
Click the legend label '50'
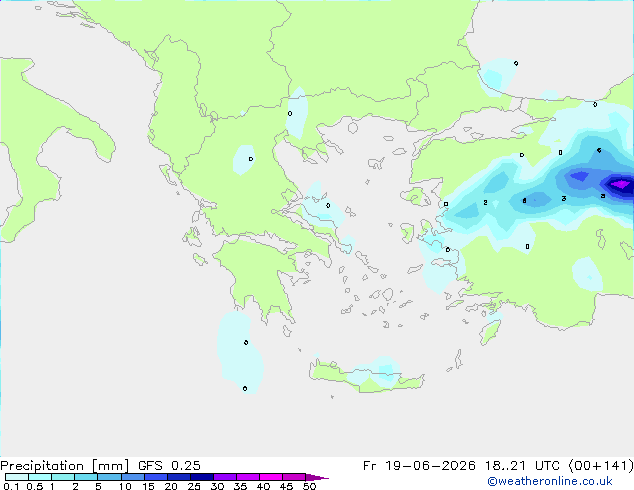(x=309, y=486)
